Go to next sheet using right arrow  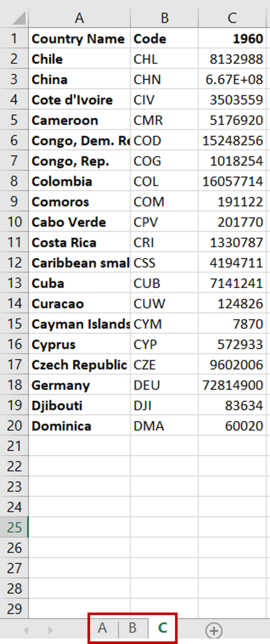pyautogui.click(x=50, y=630)
